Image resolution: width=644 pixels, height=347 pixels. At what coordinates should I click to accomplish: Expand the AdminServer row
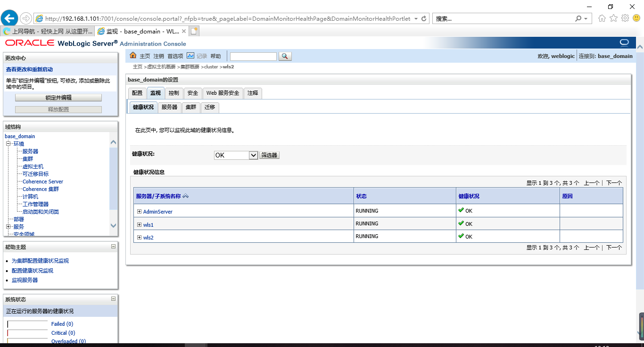[139, 211]
